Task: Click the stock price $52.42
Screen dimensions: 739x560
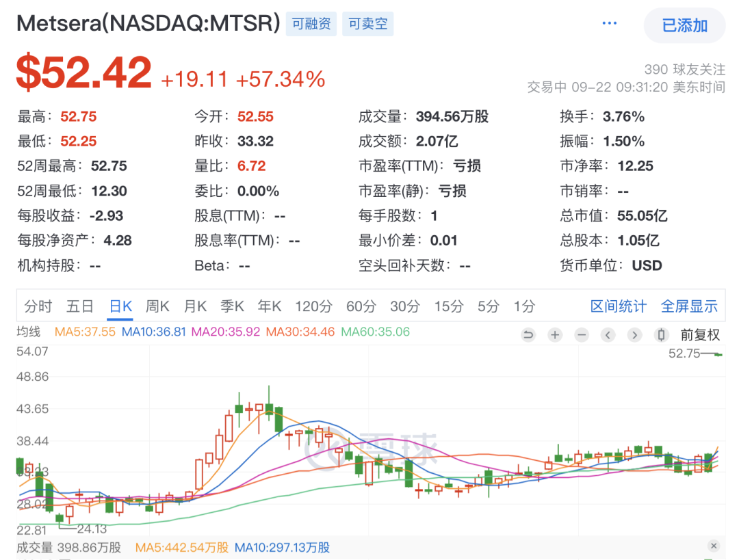Action: [84, 72]
